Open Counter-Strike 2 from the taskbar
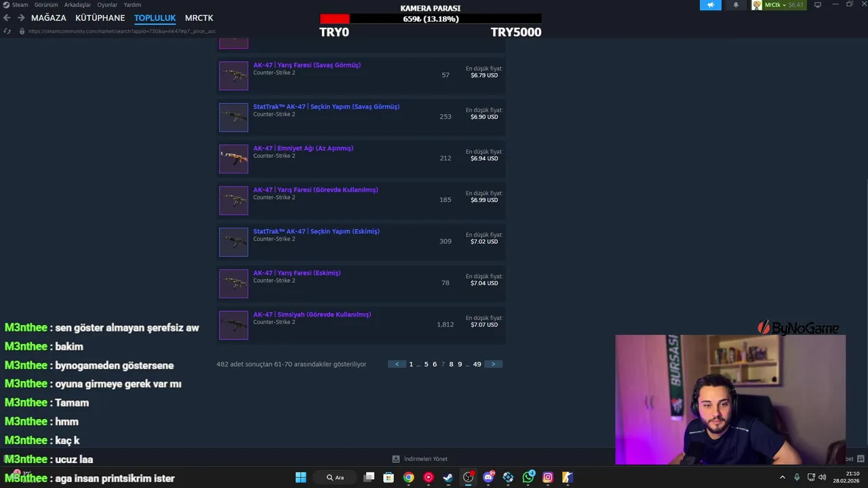This screenshot has height=488, width=868. pos(568,477)
